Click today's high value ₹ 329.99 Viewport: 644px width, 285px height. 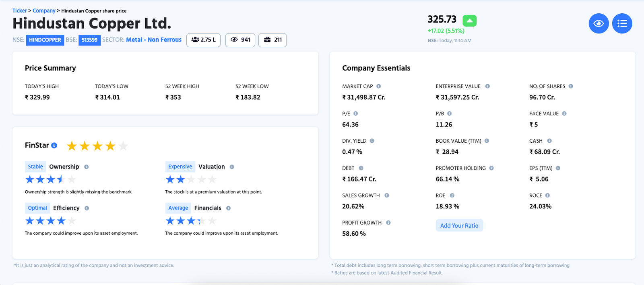tap(37, 97)
